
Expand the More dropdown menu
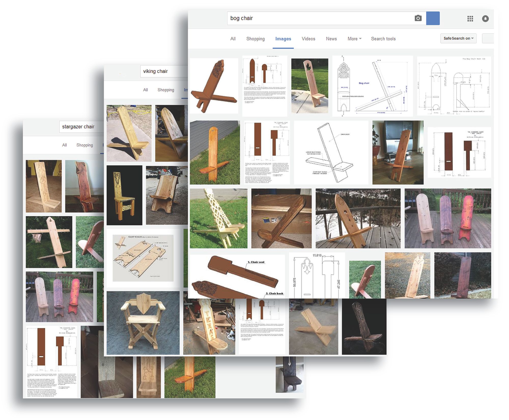355,39
